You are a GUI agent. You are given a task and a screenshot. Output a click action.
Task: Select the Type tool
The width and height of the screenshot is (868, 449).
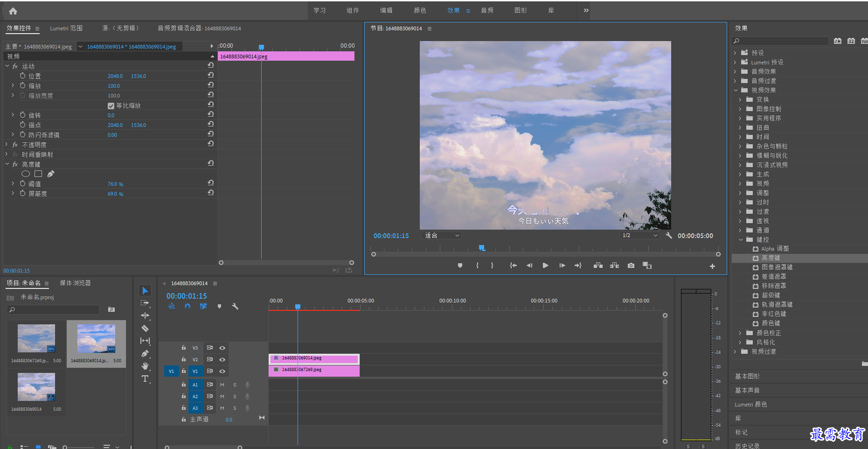[145, 379]
